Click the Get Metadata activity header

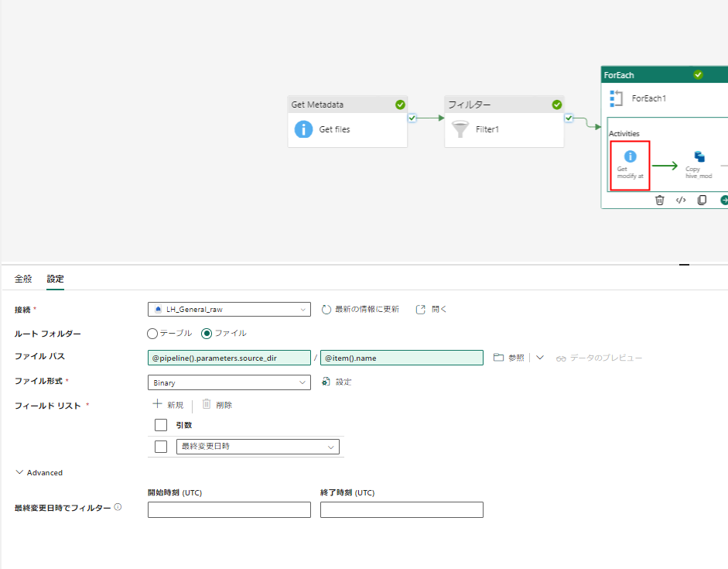click(347, 105)
